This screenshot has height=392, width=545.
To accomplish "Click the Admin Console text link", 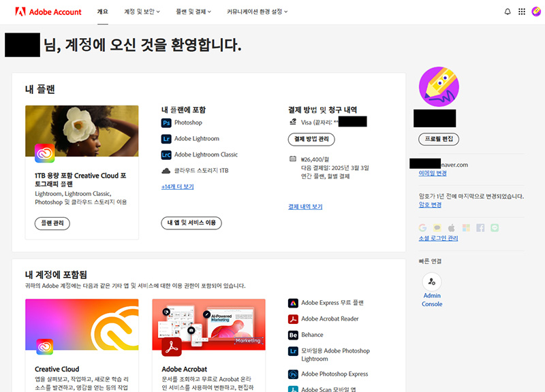I will coord(432,300).
